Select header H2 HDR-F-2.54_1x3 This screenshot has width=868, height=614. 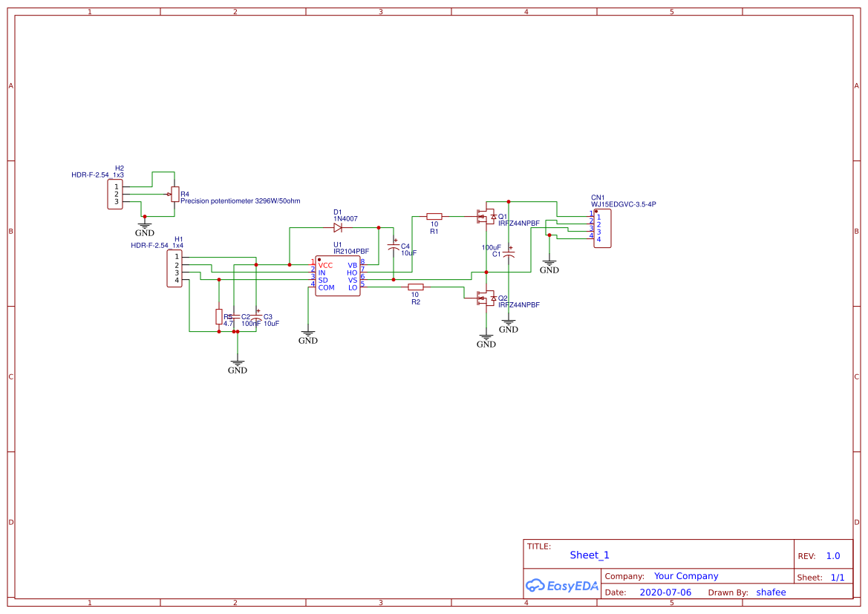coord(114,192)
